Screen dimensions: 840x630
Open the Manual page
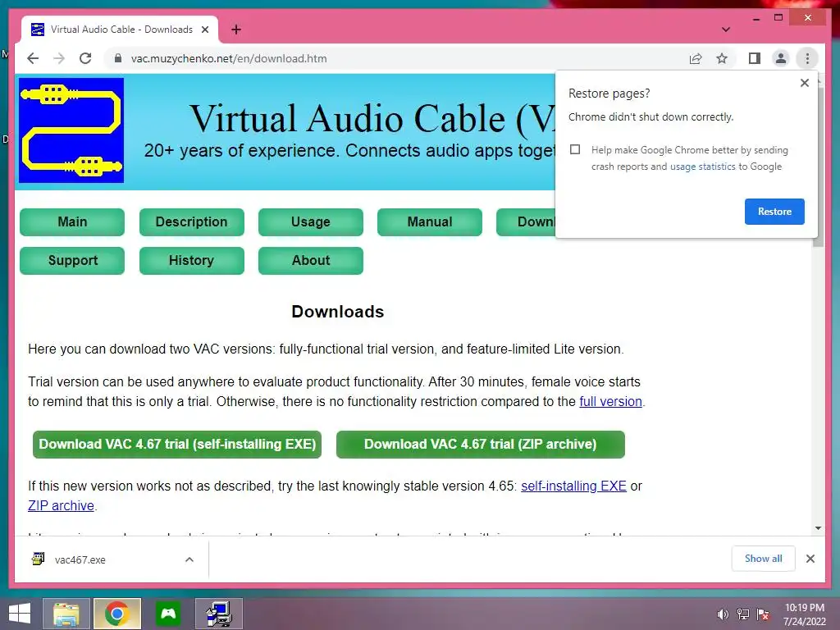click(430, 221)
